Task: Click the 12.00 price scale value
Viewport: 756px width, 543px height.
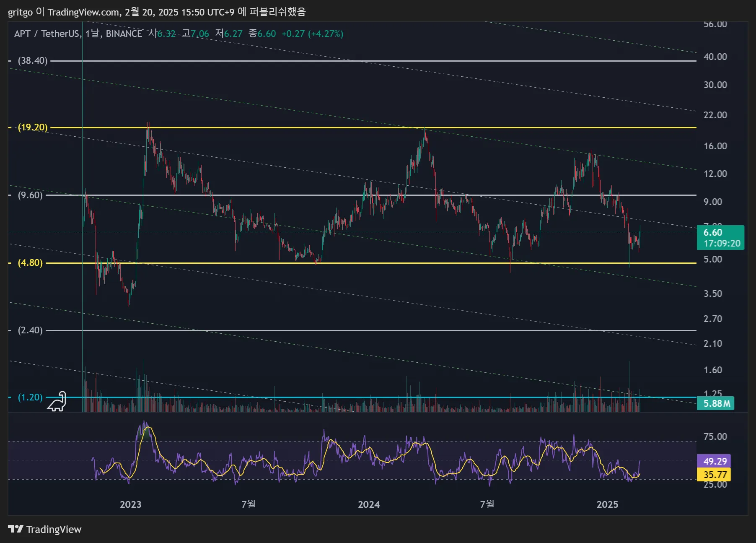Action: (715, 174)
